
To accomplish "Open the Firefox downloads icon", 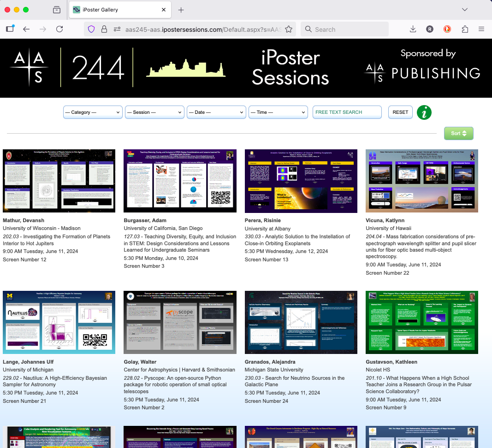I will pyautogui.click(x=413, y=29).
